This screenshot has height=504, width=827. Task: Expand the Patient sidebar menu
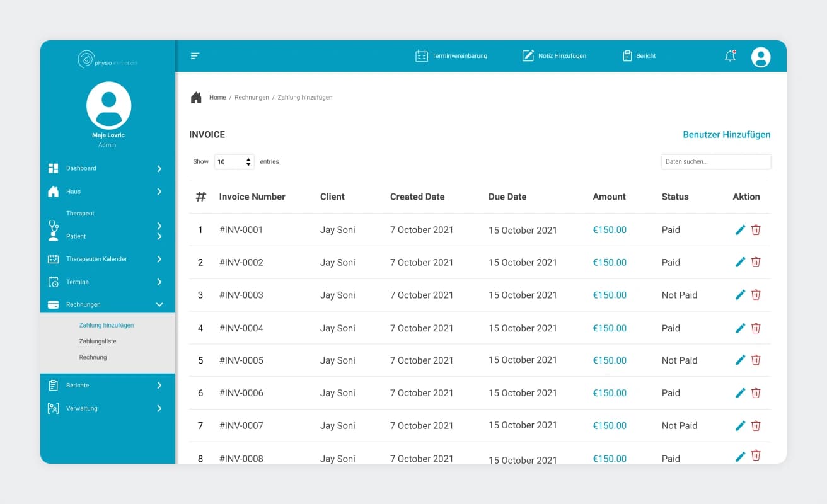pyautogui.click(x=159, y=236)
